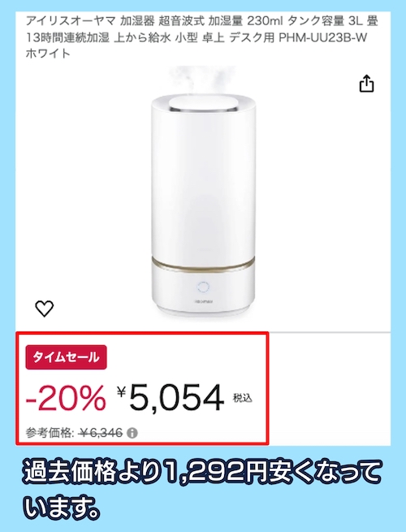406x532 pixels.
Task: Open the info icon next to 参考価格
Action: pos(132,433)
